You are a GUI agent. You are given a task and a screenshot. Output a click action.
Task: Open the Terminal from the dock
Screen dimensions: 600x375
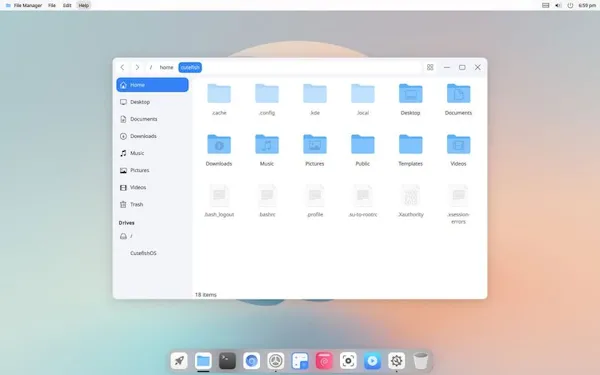227,360
